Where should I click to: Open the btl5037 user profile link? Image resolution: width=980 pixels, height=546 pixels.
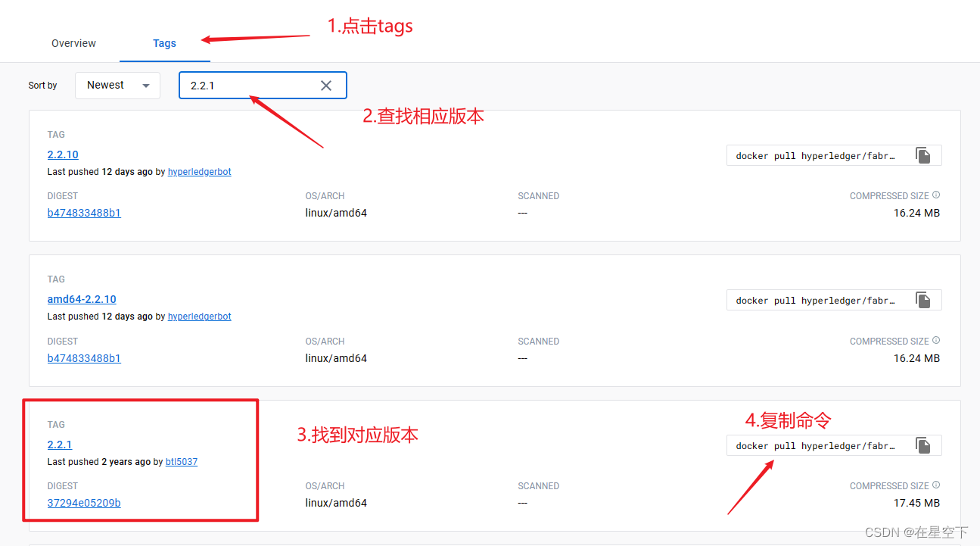[x=182, y=462]
